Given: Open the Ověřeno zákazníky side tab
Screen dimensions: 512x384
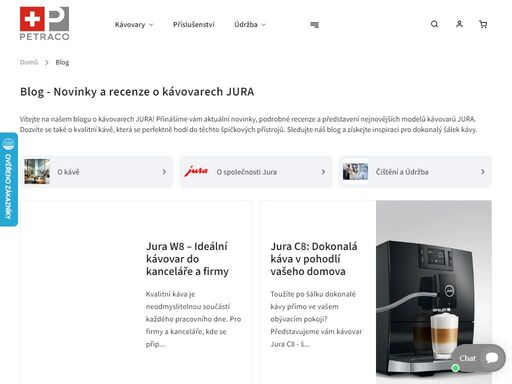Looking at the screenshot, I should (x=9, y=180).
